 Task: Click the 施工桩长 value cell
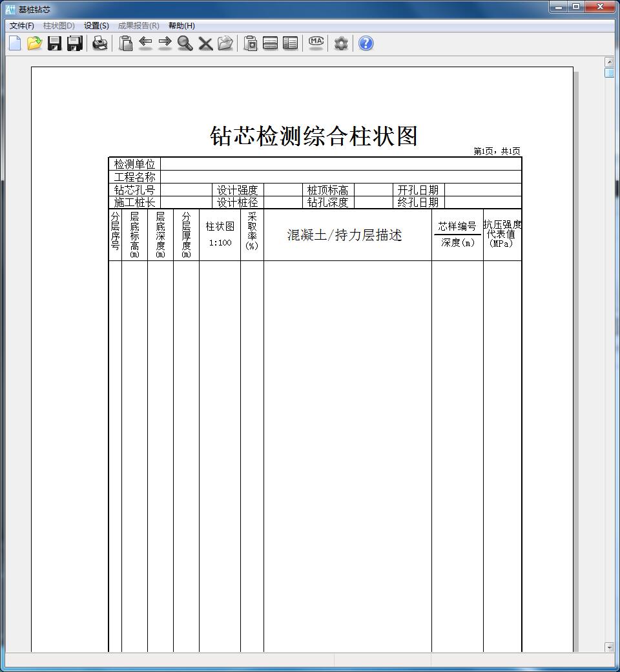tap(187, 202)
